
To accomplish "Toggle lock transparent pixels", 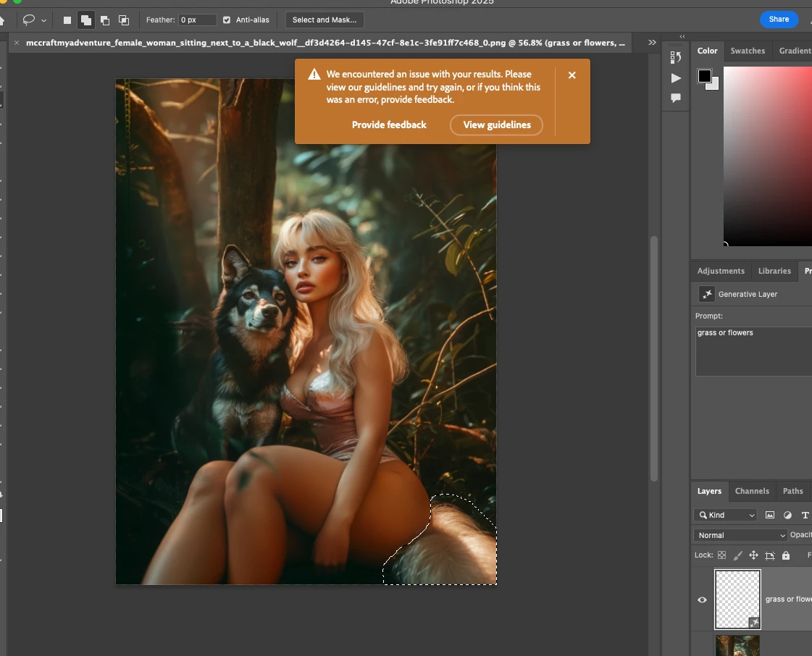I will pos(721,555).
